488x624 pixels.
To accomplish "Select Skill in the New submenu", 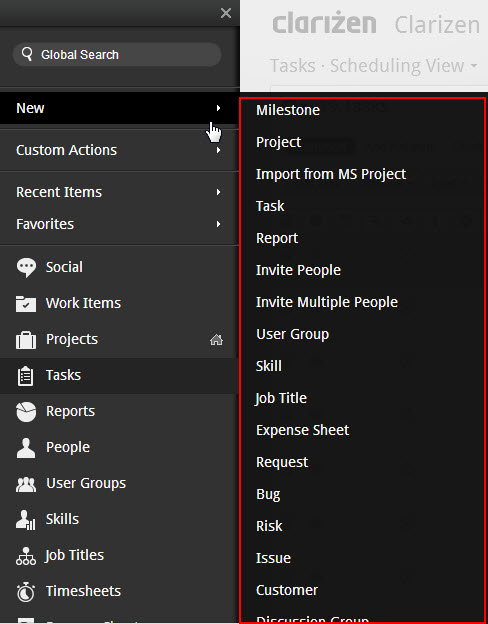I will pos(269,366).
